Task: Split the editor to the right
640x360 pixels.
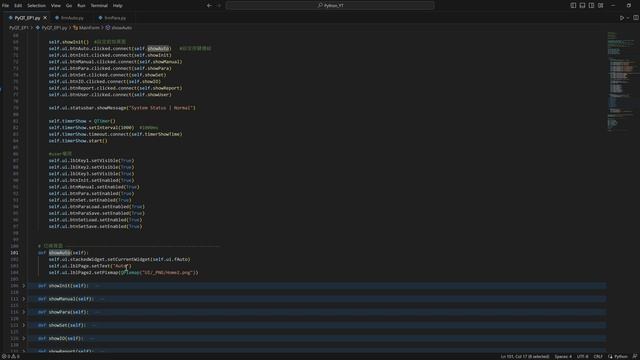Action: [x=636, y=18]
